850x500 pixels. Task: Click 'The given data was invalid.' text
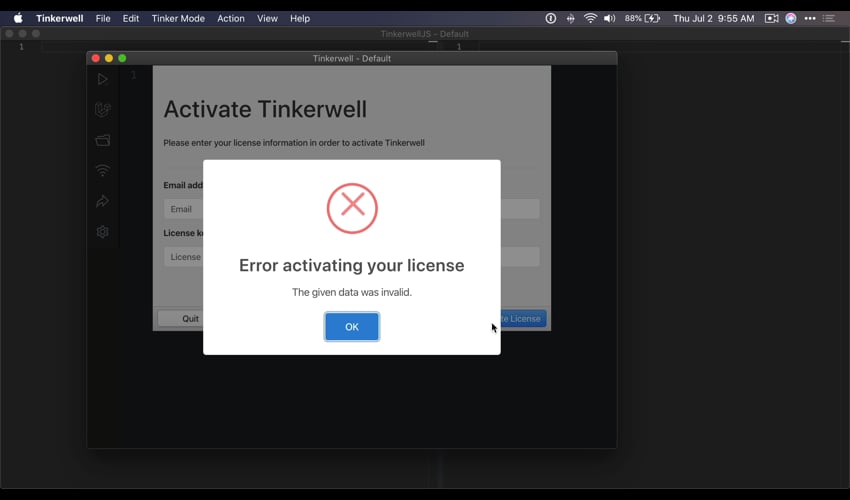point(352,292)
